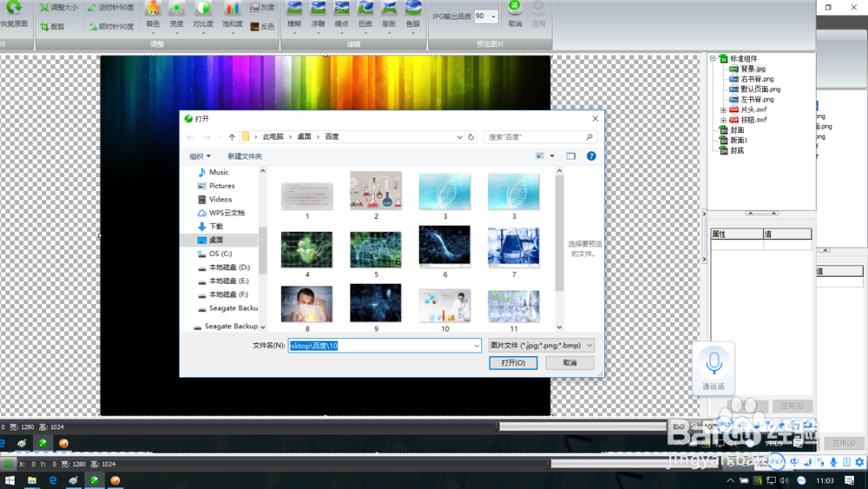
Task: Open dialog help question-mark icon
Action: pos(591,156)
